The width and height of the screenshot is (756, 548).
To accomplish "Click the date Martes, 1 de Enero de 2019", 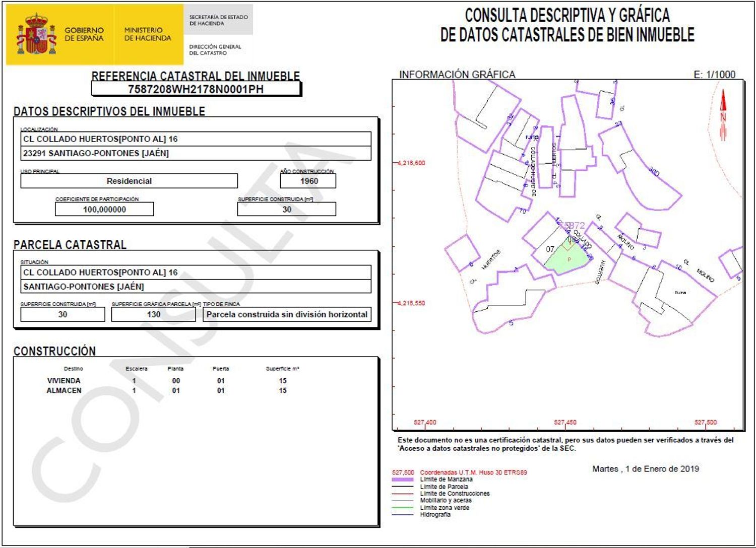I will tap(646, 469).
